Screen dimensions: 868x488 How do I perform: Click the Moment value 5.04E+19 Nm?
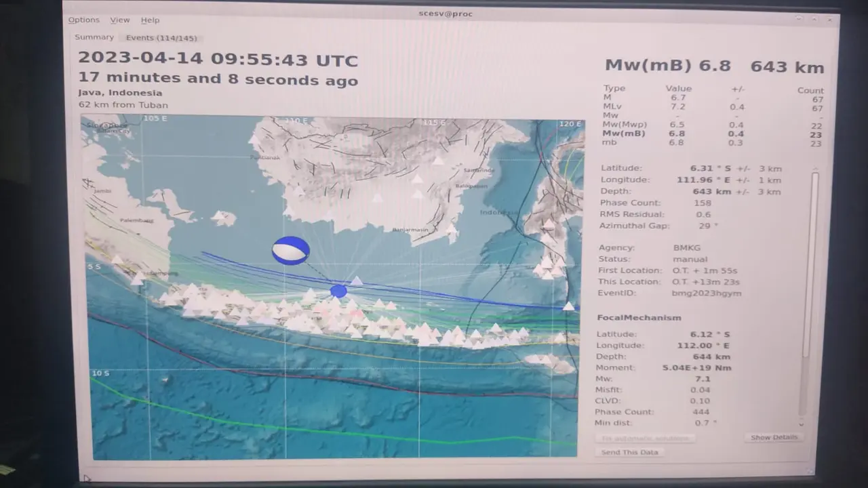click(696, 368)
